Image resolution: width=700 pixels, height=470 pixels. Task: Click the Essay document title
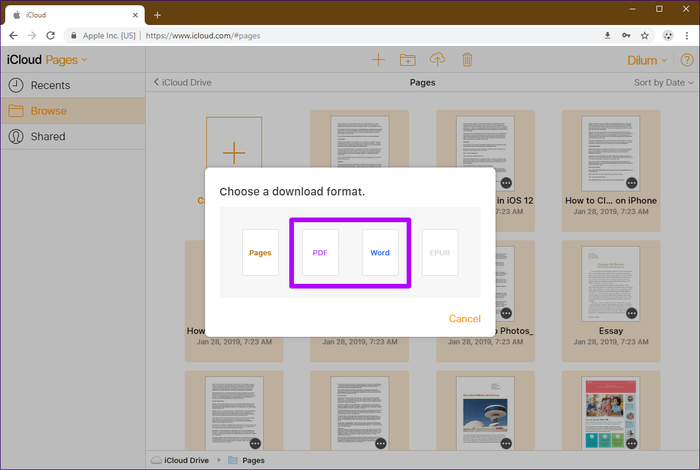tap(611, 331)
